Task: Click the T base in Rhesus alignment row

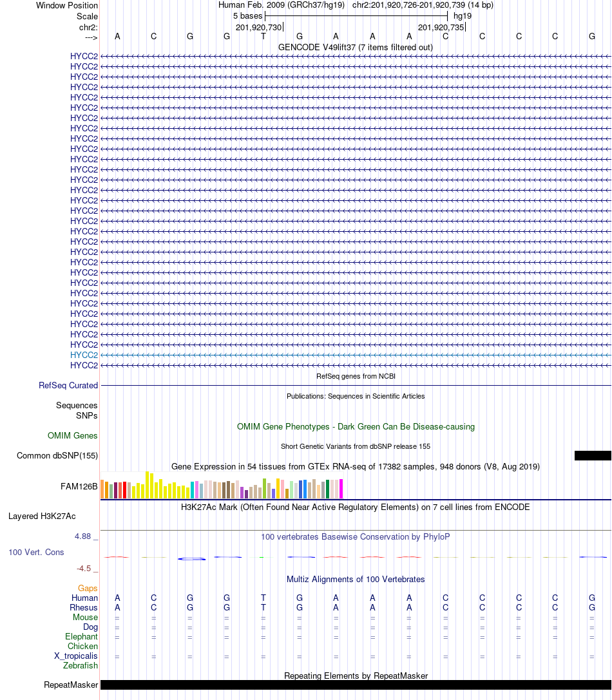Action: (x=263, y=607)
